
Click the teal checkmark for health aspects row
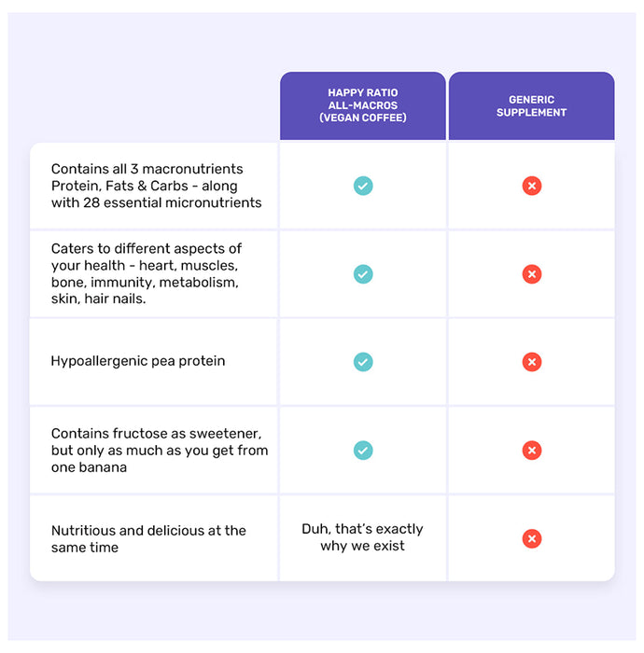pyautogui.click(x=363, y=274)
